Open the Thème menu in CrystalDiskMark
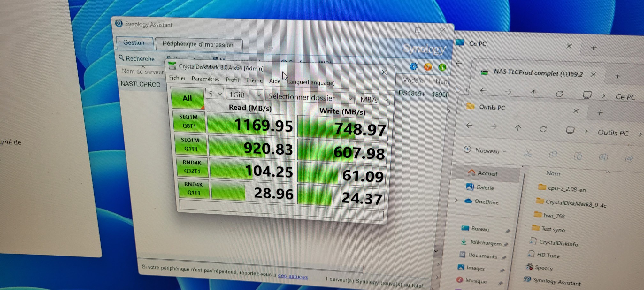Screen dimensions: 644x290 point(254,80)
